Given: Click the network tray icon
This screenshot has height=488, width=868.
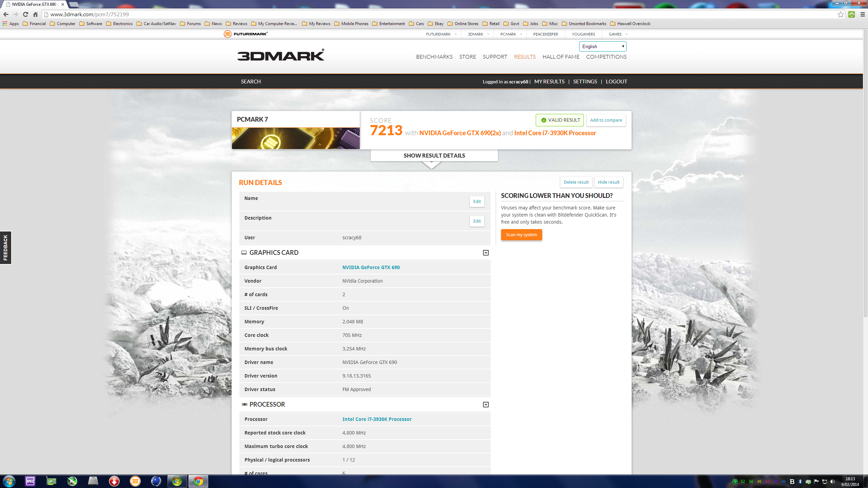Looking at the screenshot, I should (x=825, y=482).
